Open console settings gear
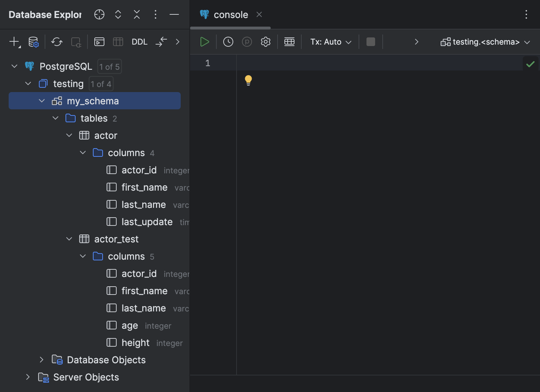 coord(266,42)
